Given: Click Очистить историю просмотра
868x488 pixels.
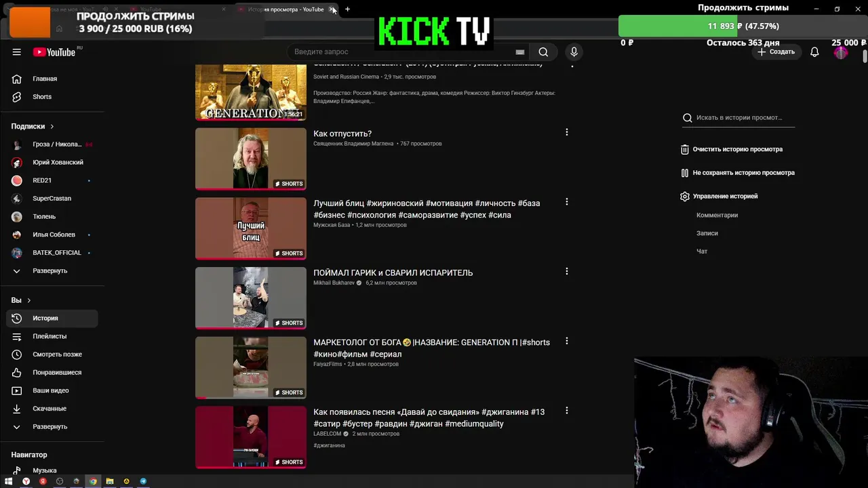Looking at the screenshot, I should (x=732, y=149).
